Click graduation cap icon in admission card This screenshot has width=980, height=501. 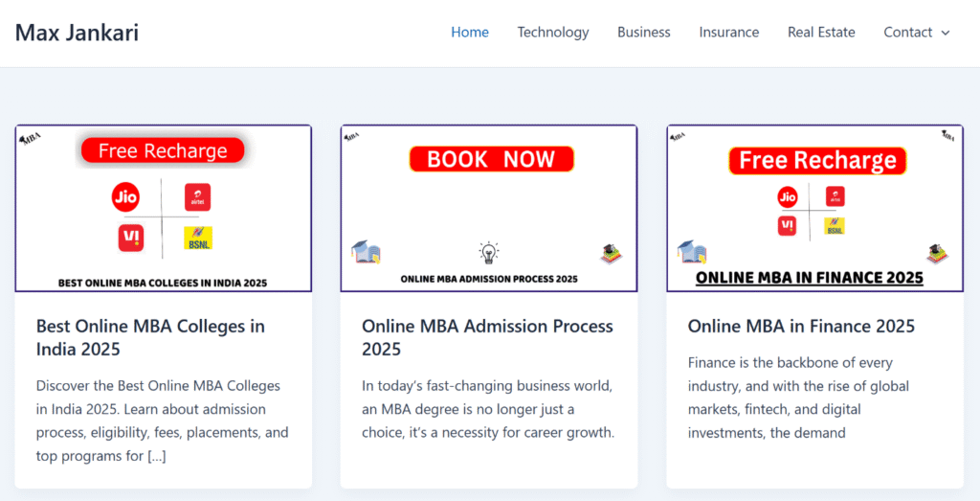(x=365, y=252)
